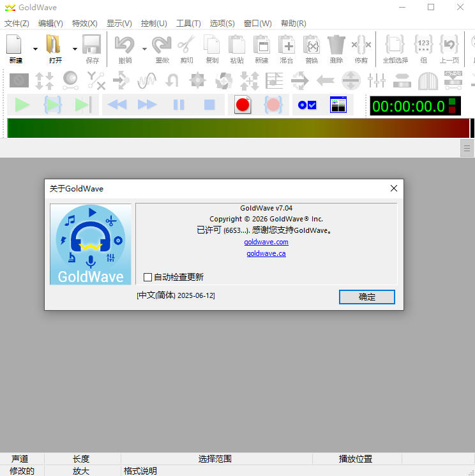
Task: Click the 00:00:00.0 time display
Action: click(x=409, y=107)
